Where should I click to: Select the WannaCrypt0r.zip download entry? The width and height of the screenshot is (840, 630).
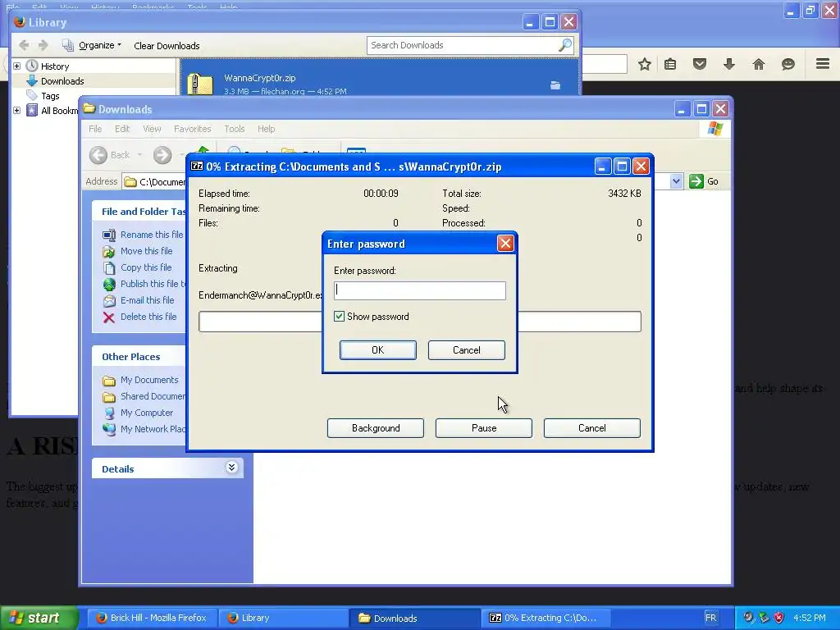click(379, 79)
